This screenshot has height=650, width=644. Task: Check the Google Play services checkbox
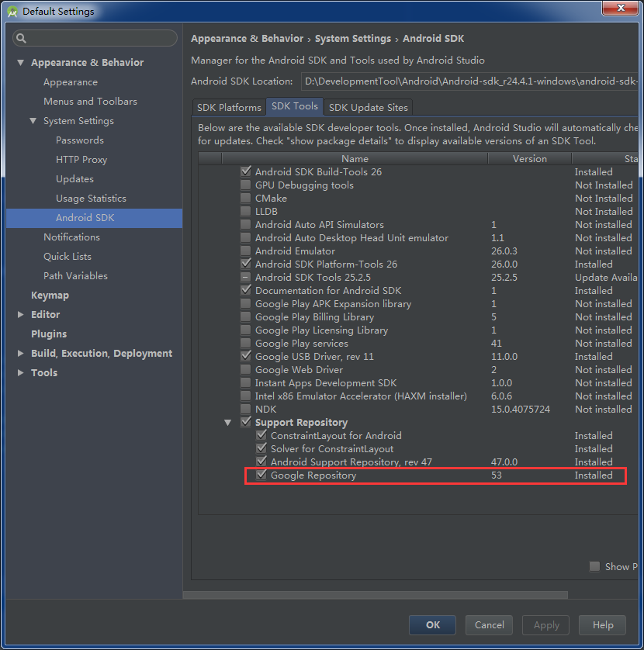pos(245,343)
